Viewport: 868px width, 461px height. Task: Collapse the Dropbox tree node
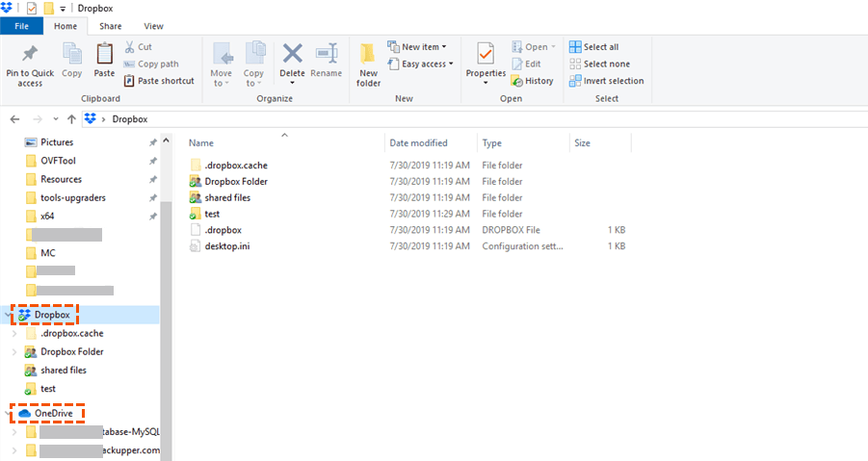[13, 315]
